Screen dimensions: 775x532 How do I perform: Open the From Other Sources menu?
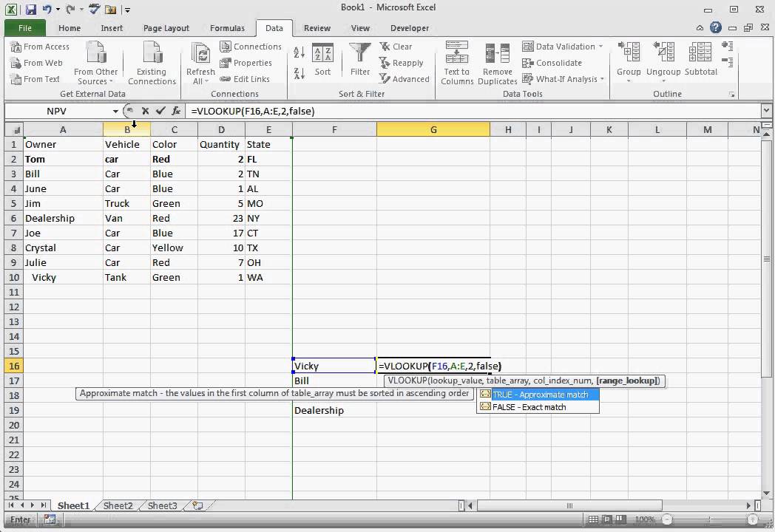coord(95,64)
